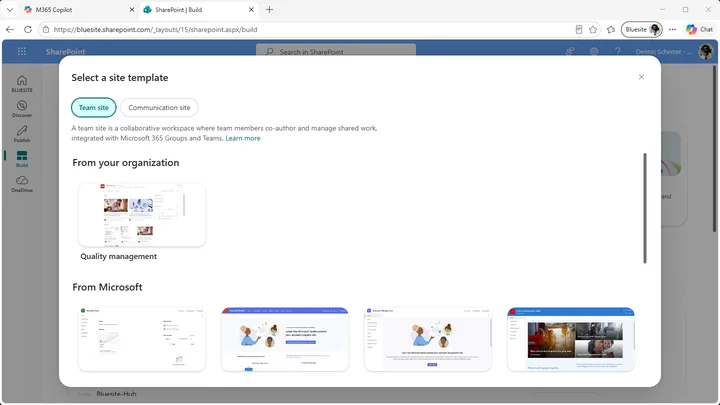Open the app launcher waffle icon
Viewport: 720px width, 405px height.
(x=22, y=51)
